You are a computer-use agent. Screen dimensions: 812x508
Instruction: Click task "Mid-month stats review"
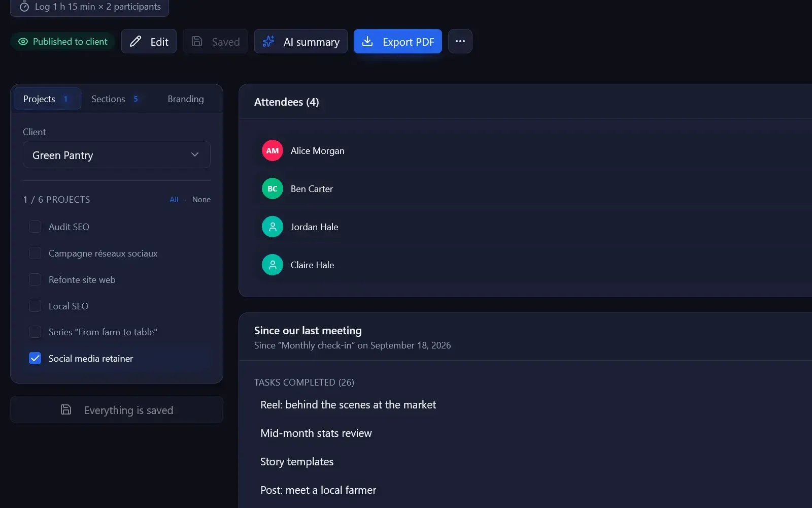(x=316, y=433)
